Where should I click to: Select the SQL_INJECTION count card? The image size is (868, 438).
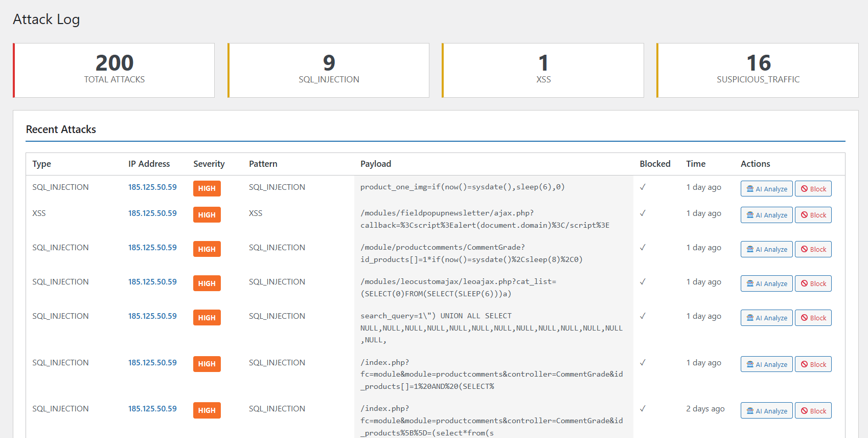329,70
